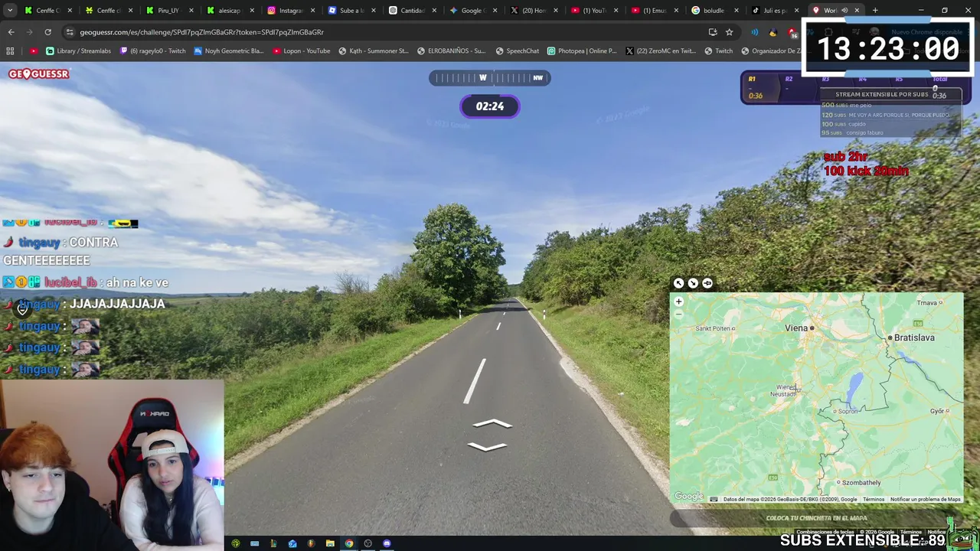Open the Chrome apps grid in bookmarks bar
This screenshot has width=980, height=551.
(x=10, y=51)
